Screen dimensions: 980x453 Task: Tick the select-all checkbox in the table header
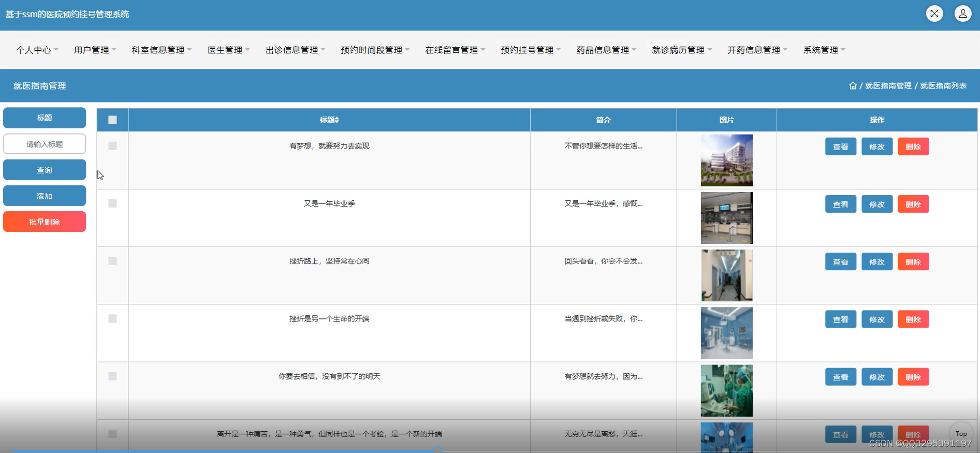click(x=112, y=120)
